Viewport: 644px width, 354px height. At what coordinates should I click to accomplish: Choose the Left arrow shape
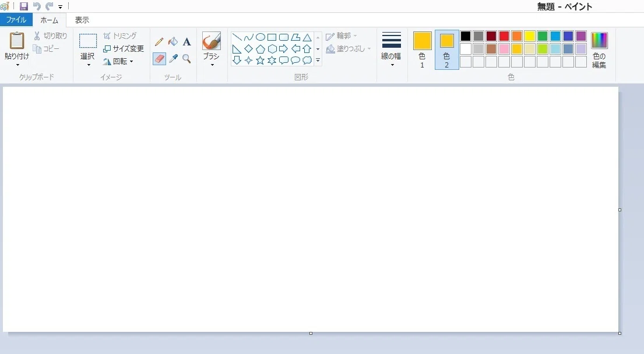(295, 49)
